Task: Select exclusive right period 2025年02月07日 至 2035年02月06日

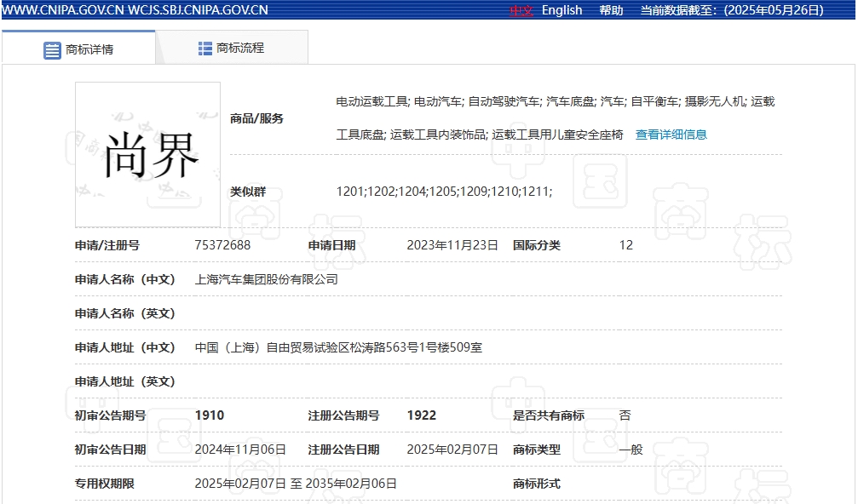Action: pyautogui.click(x=296, y=484)
